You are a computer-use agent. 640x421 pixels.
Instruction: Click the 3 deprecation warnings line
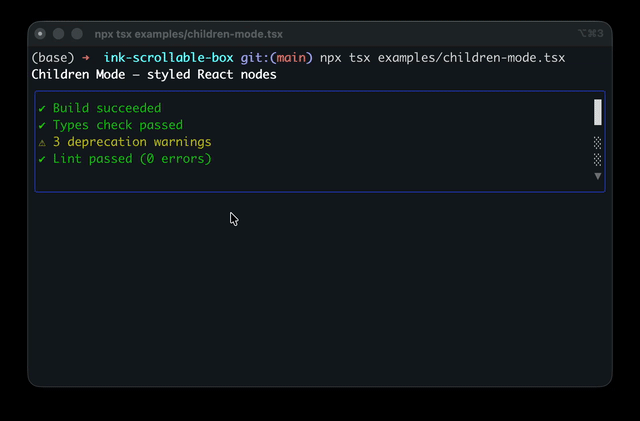[x=132, y=142]
